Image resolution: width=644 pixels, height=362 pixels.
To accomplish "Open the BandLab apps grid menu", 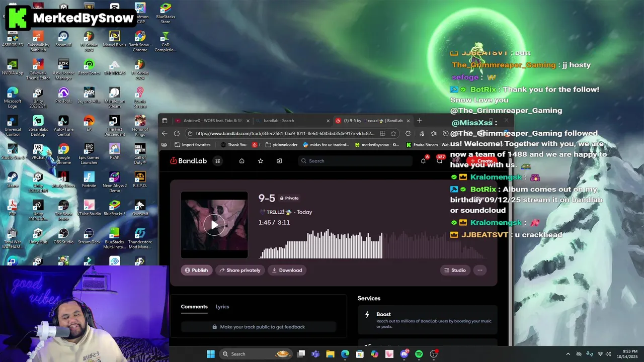I will (218, 161).
